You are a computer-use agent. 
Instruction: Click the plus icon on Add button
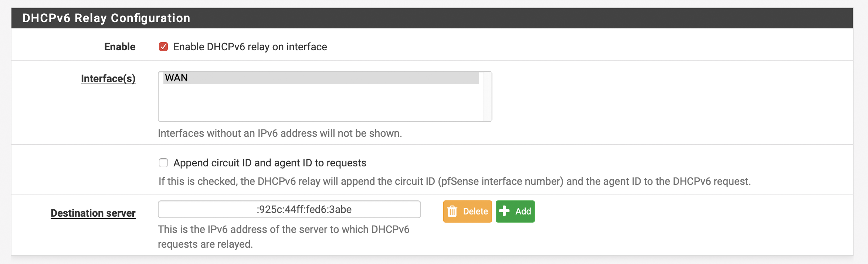tap(504, 211)
